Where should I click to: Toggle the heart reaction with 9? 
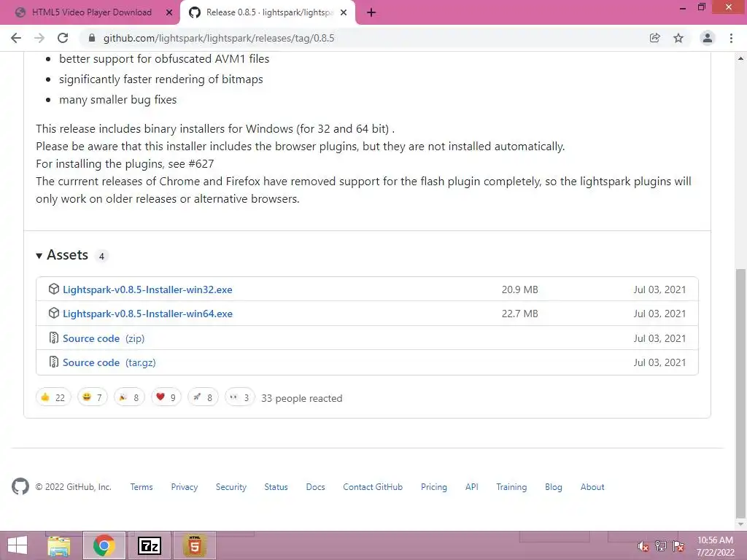click(166, 397)
